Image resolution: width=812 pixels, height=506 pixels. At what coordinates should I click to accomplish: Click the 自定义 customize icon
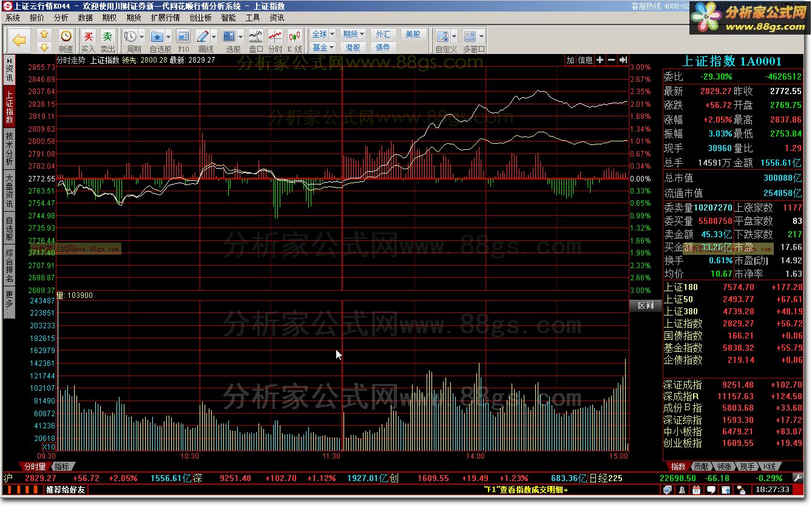tap(442, 36)
